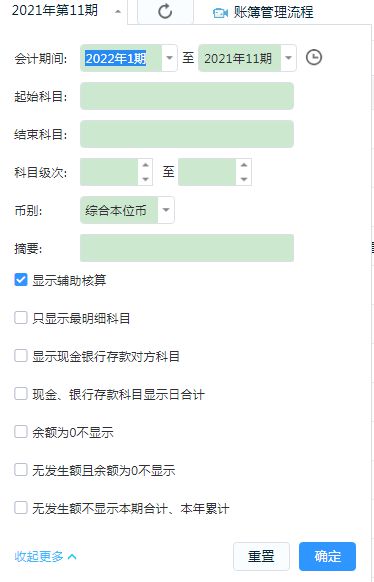Image resolution: width=374 pixels, height=582 pixels.
Task: Click the 起始科目 input field
Action: pos(187,96)
